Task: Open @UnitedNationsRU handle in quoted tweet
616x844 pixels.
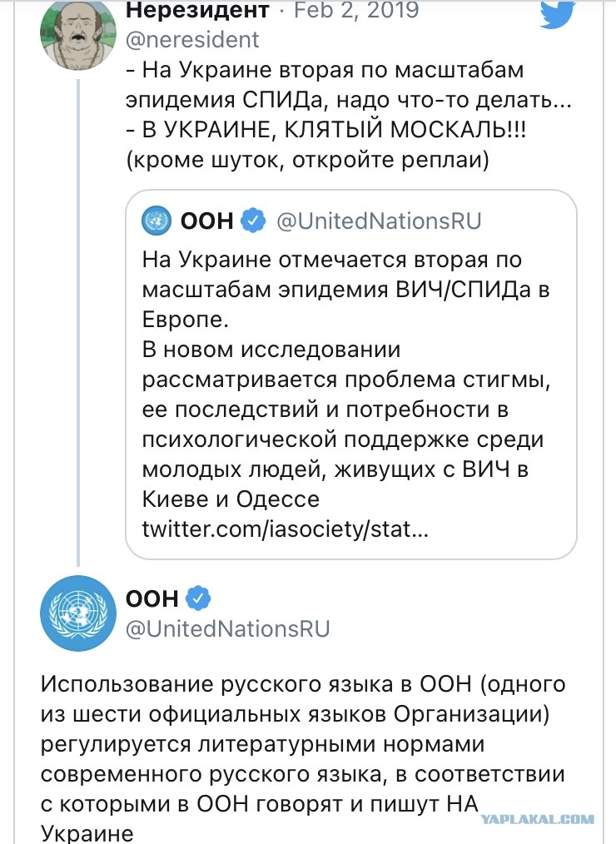Action: coord(379,221)
